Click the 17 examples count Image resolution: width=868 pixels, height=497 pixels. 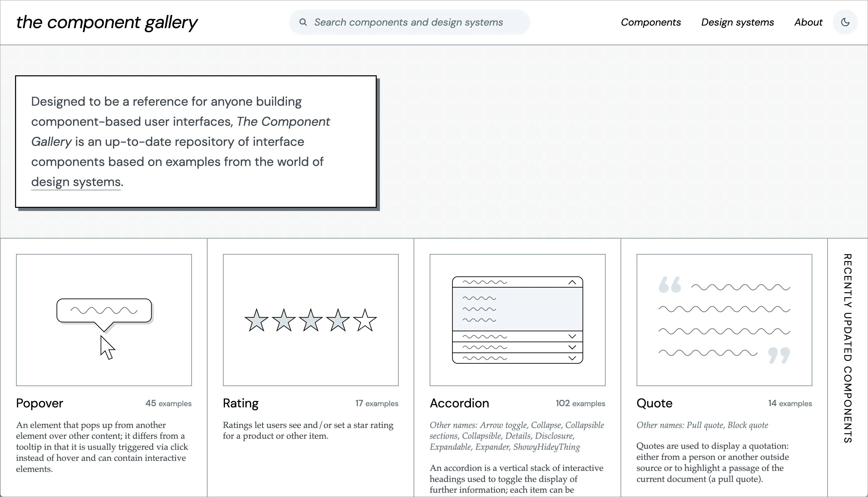point(377,403)
